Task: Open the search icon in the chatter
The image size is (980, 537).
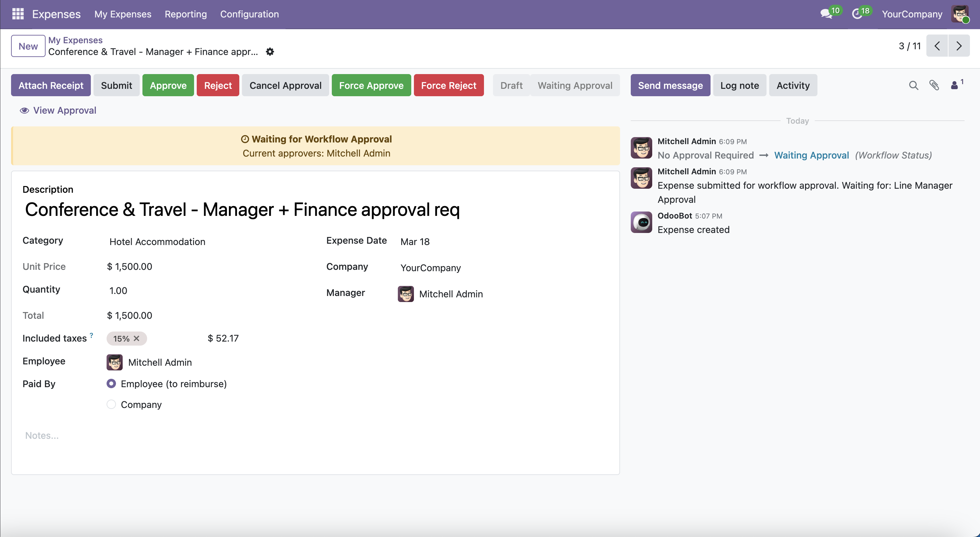Action: coord(913,85)
